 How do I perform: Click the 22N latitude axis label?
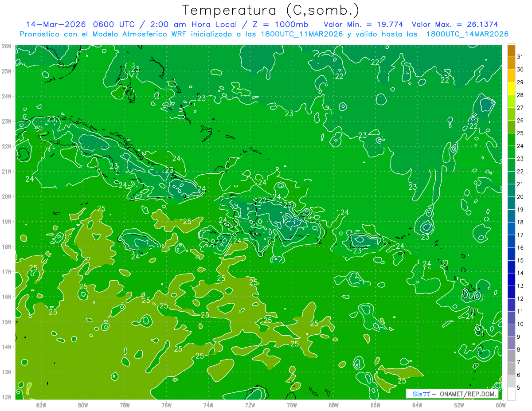coord(6,146)
